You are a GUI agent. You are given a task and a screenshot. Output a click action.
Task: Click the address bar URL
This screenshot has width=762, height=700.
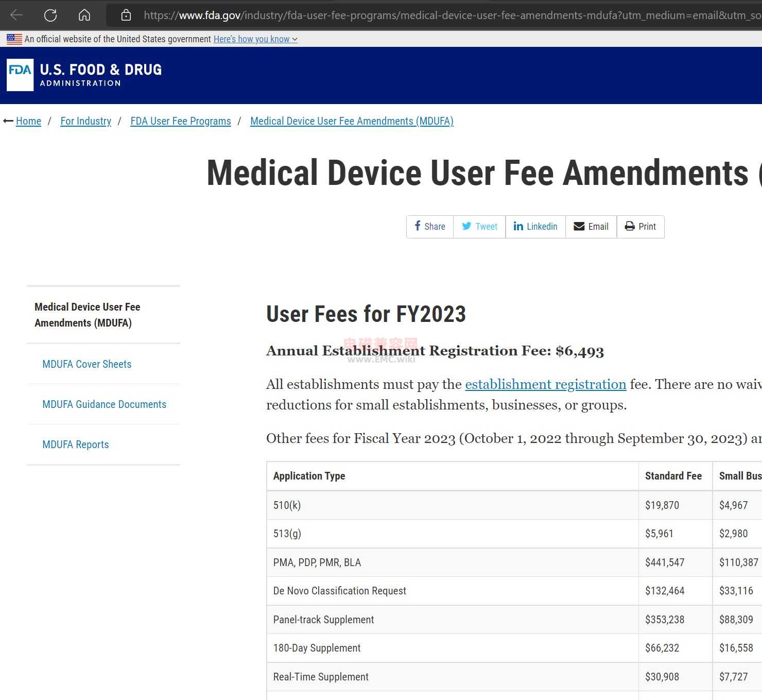coord(452,15)
